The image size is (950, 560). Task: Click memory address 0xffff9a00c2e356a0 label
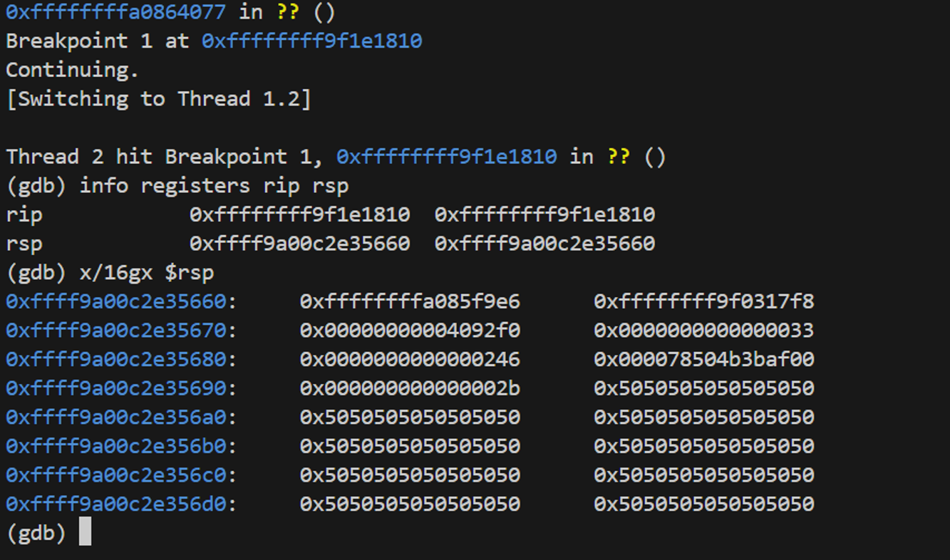pyautogui.click(x=116, y=417)
